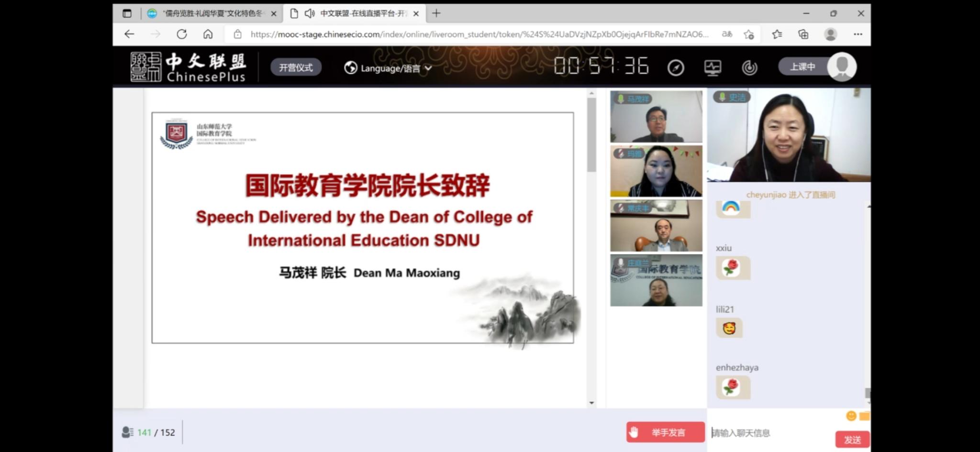Switch to the 儒舟览胜 browser tab
This screenshot has width=980, height=452.
coord(211,13)
